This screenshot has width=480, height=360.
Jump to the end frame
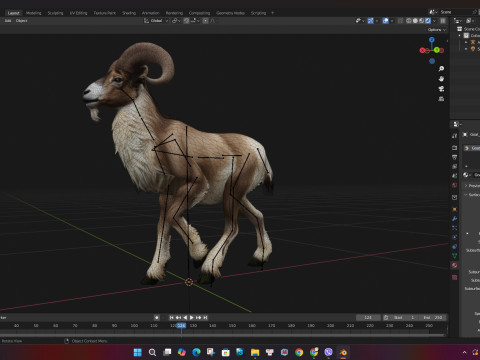(205, 318)
